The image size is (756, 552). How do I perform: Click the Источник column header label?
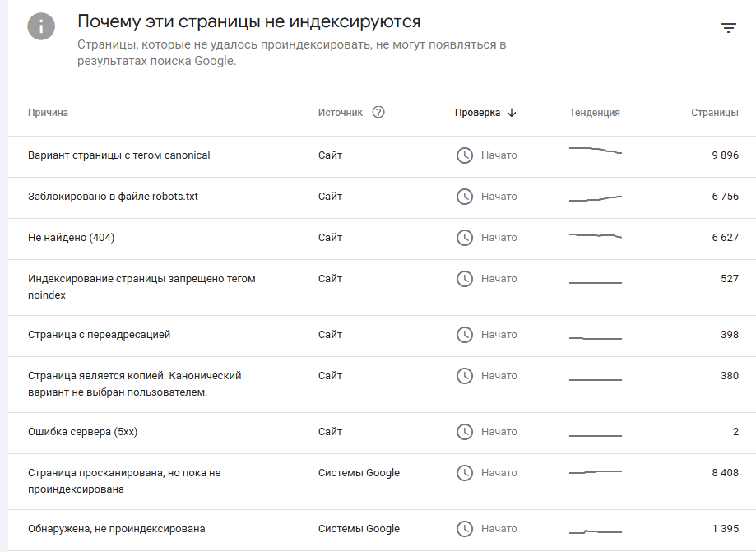tap(340, 113)
